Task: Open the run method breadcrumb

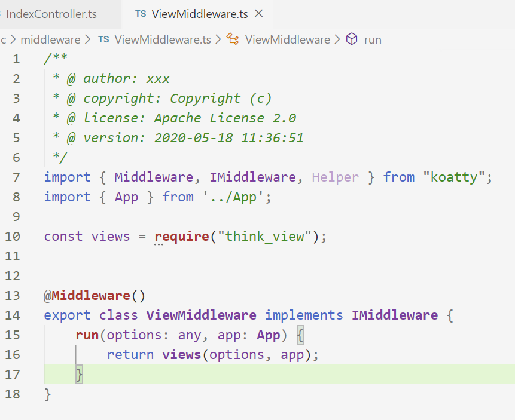Action: (x=373, y=39)
